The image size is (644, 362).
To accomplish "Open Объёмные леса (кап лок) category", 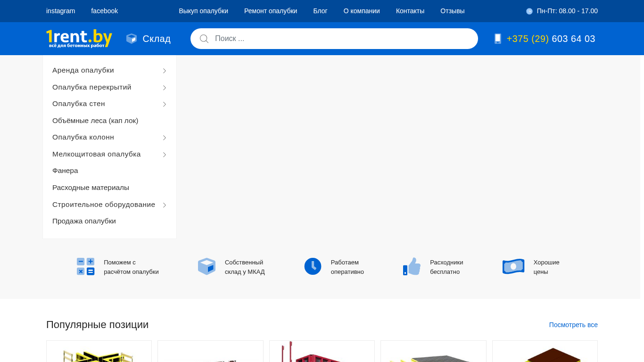I will (95, 121).
